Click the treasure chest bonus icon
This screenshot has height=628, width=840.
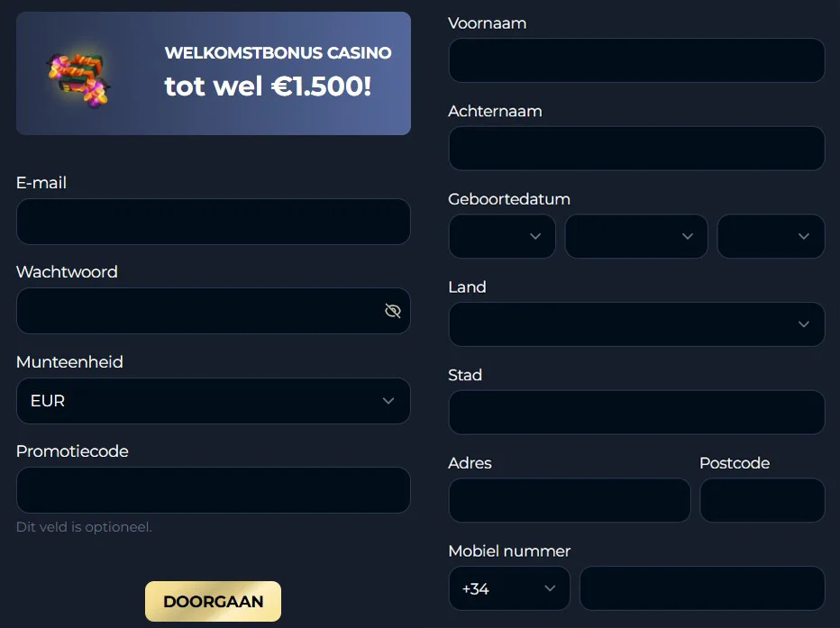[x=78, y=76]
